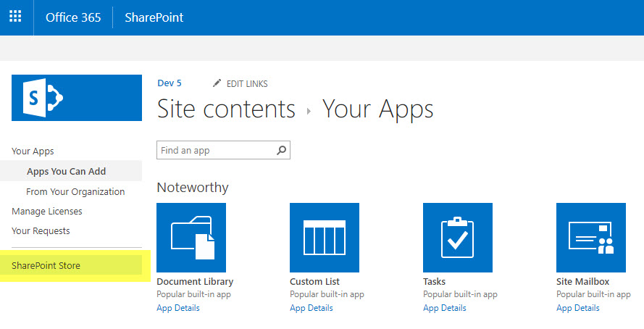
Task: View App Details for Custom List
Action: (x=311, y=308)
